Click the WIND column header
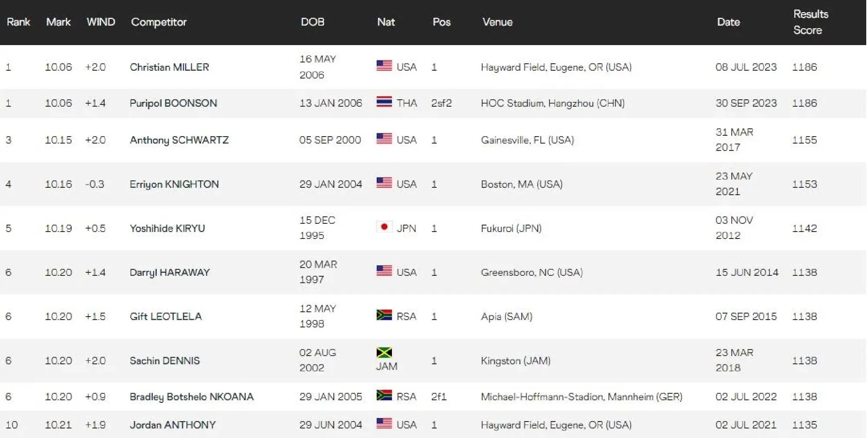Screen dimensions: 868x438 pyautogui.click(x=101, y=22)
